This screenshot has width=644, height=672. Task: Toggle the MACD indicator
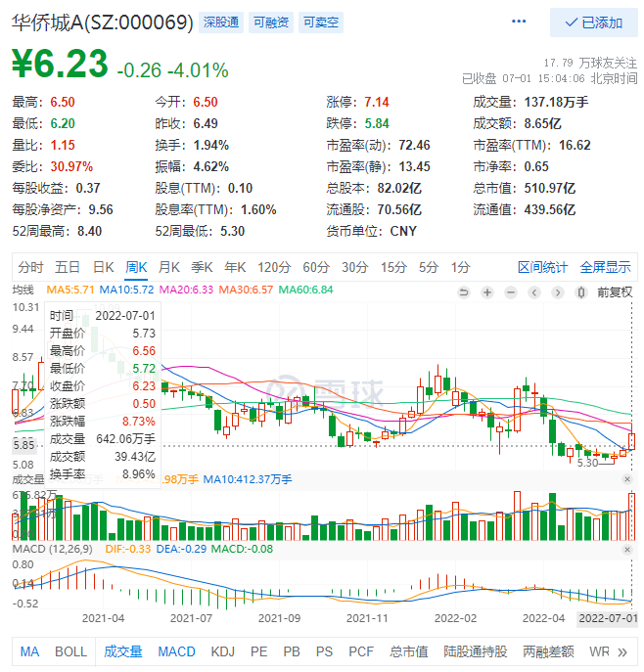click(x=176, y=652)
